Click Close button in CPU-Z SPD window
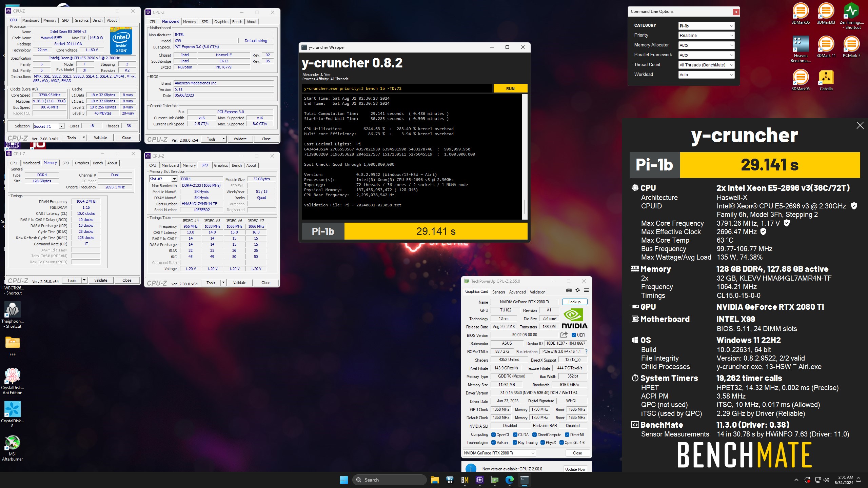The image size is (868, 488). point(266,283)
